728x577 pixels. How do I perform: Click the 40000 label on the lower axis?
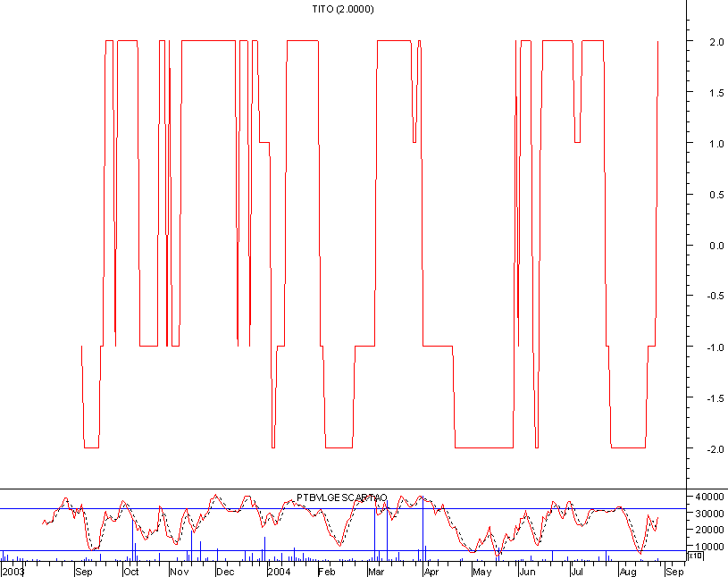(709, 497)
